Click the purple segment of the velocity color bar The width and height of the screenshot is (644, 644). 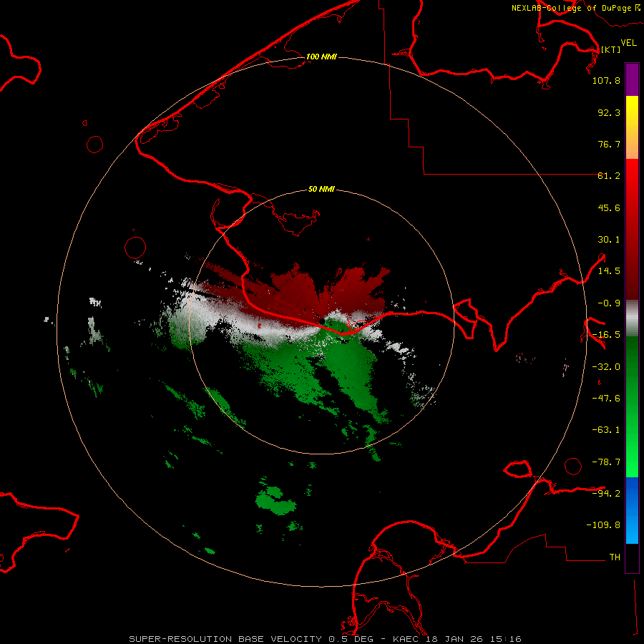(x=632, y=79)
